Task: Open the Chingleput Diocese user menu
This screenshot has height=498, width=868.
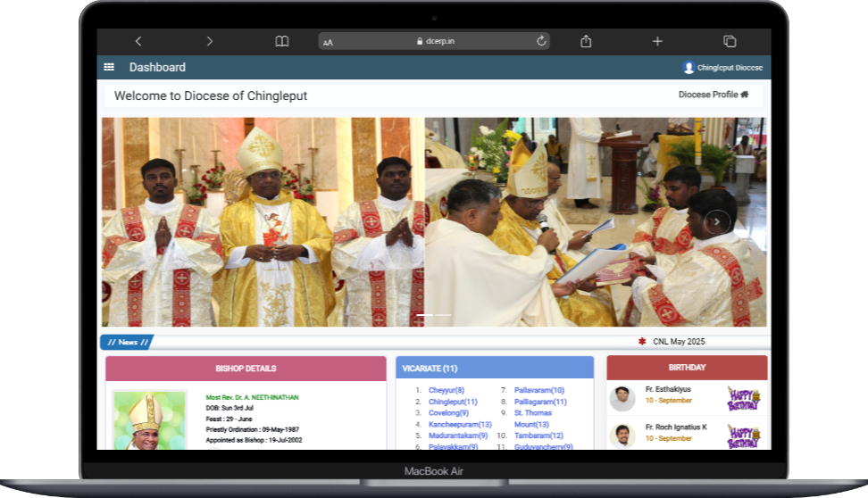Action: (x=722, y=68)
